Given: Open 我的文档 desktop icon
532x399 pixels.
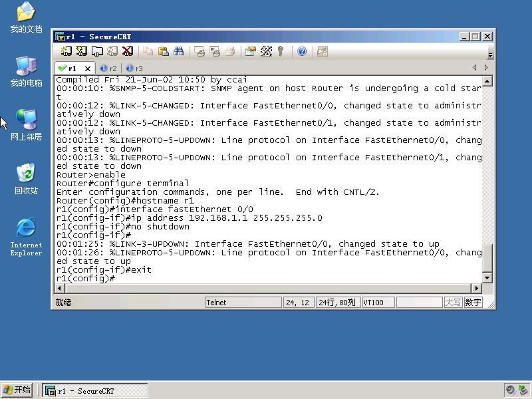Looking at the screenshot, I should [x=26, y=17].
